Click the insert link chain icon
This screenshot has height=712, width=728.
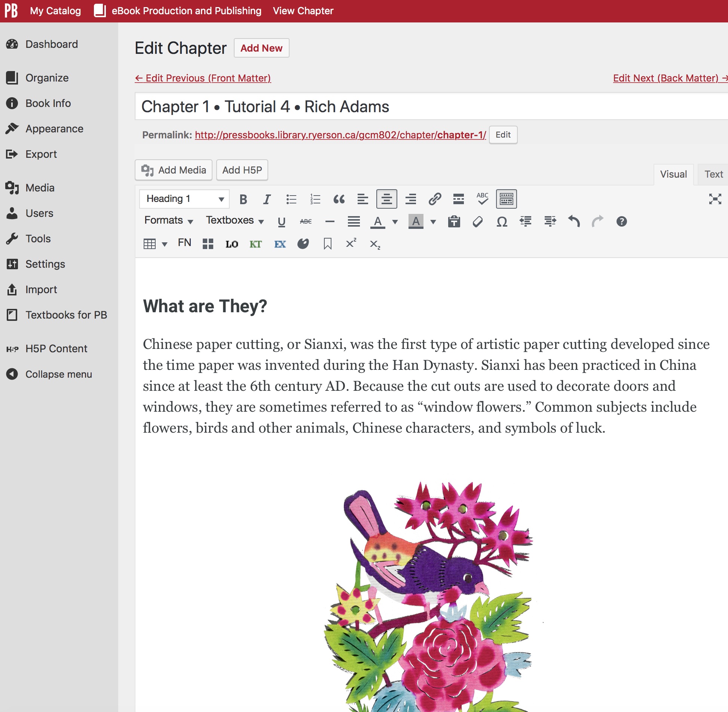[435, 199]
